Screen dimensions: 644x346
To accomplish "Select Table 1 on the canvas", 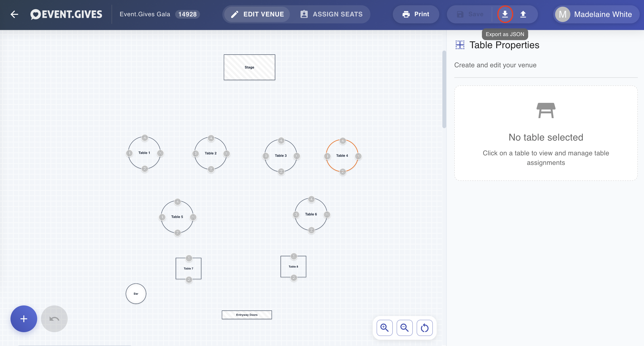I will pyautogui.click(x=144, y=153).
